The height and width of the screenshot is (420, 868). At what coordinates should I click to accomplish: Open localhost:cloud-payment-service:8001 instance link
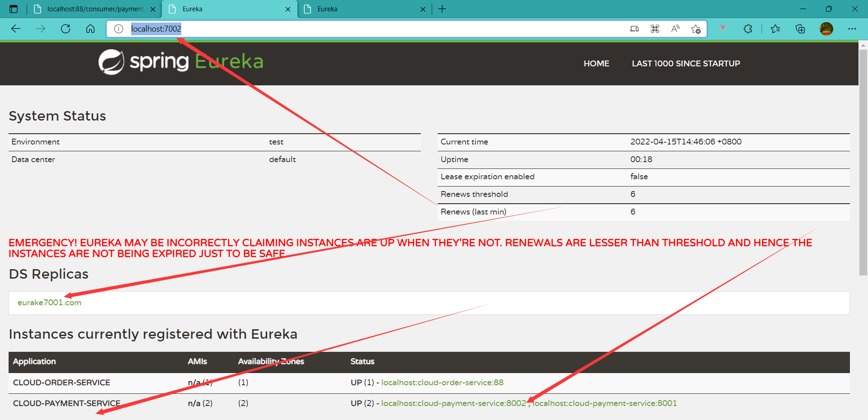point(604,403)
